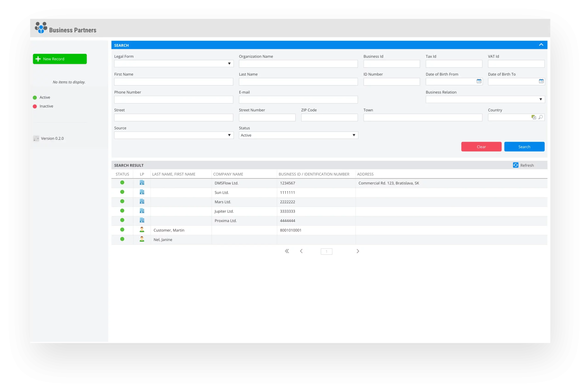Click the E-mail input field
Viewport: 588px width, 392px height.
[x=298, y=100]
